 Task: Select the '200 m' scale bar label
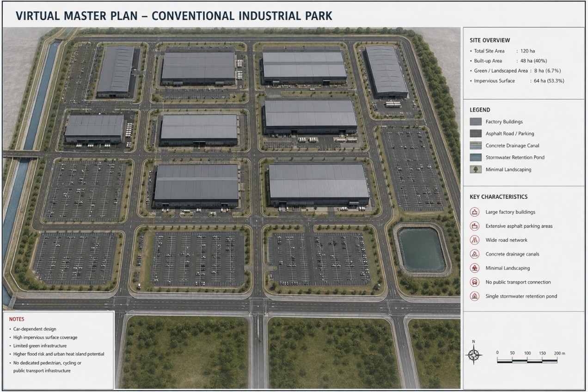tap(559, 353)
